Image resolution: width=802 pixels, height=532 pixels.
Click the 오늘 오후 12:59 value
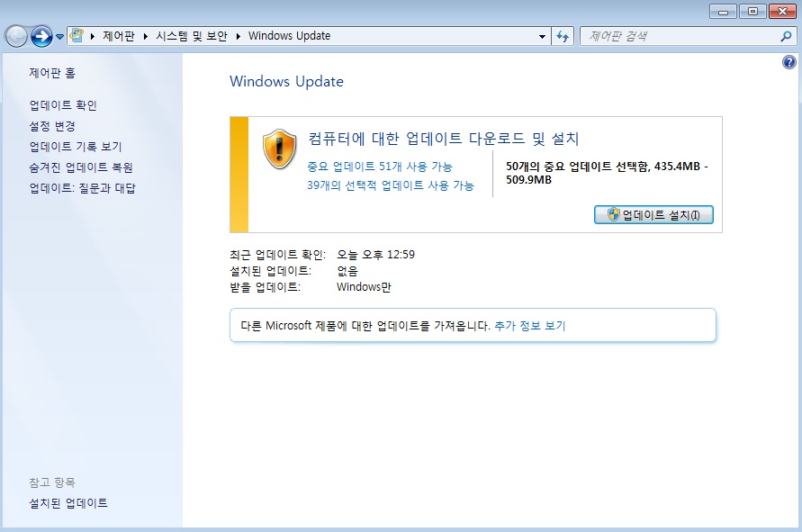tap(375, 255)
